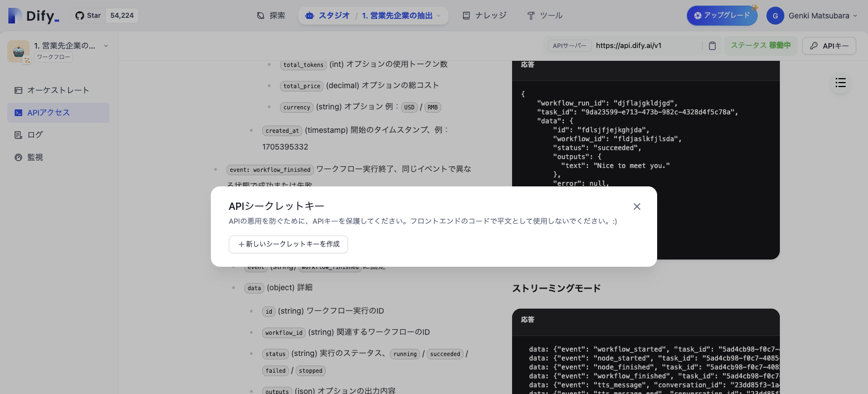Open the table of contents icon on right
Viewport: 868px width, 394px height.
(841, 83)
